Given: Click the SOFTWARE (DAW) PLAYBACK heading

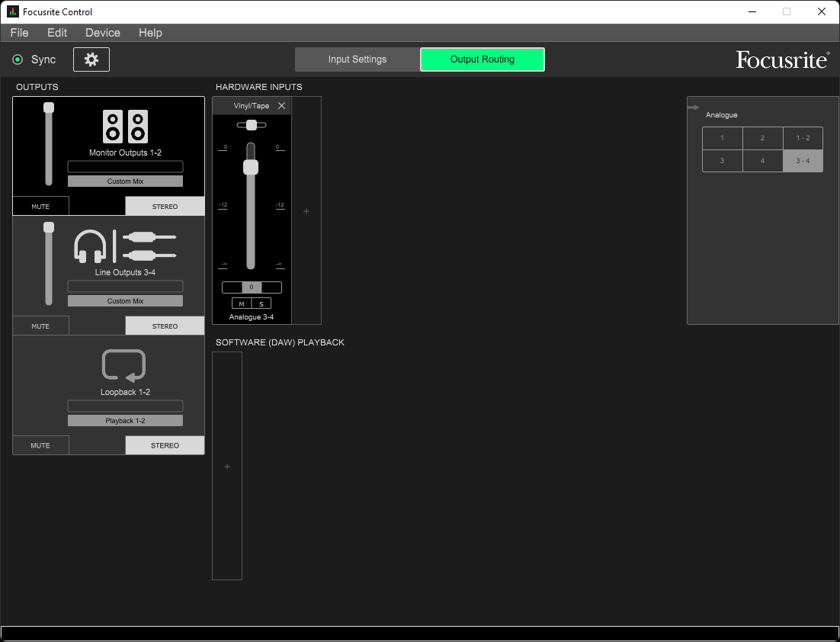Looking at the screenshot, I should 281,342.
